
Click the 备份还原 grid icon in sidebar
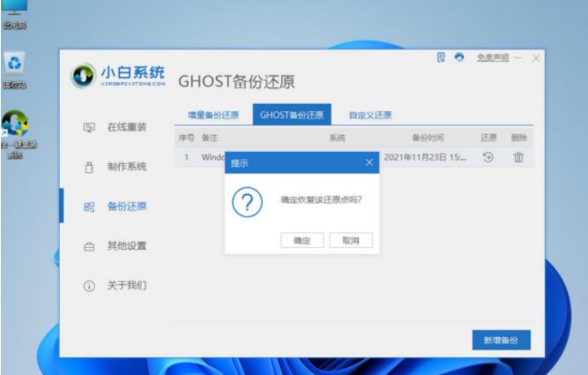89,206
